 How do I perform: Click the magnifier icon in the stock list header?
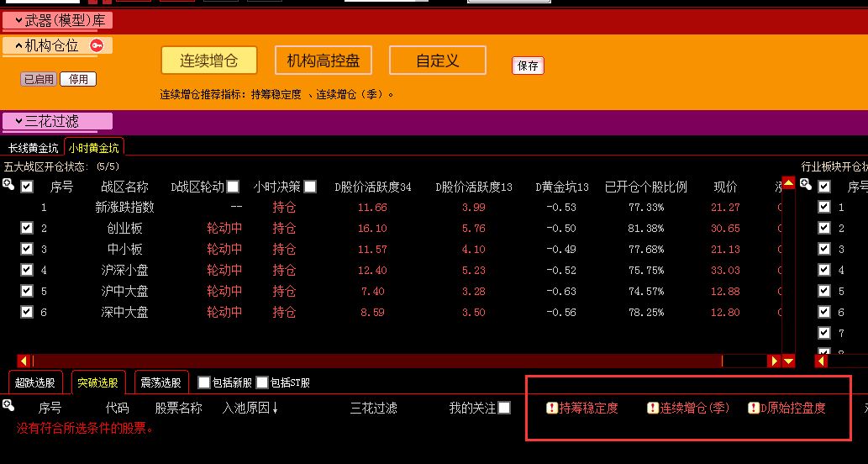pos(8,406)
